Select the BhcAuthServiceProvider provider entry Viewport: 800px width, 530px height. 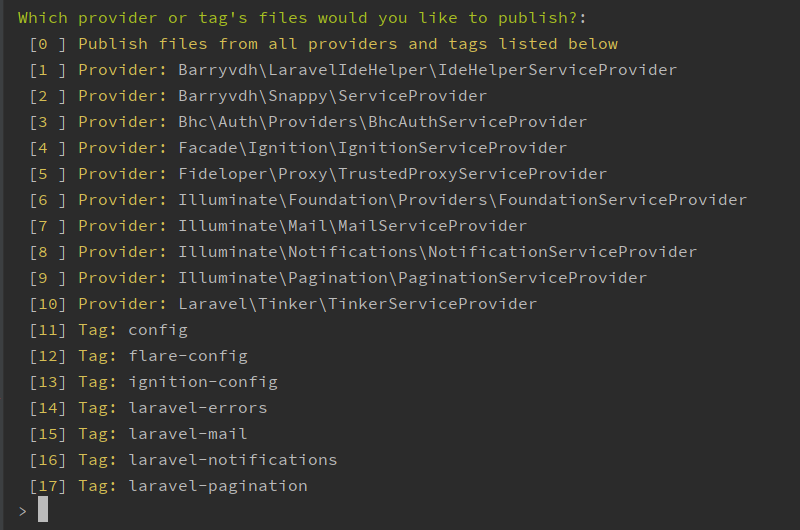click(332, 122)
